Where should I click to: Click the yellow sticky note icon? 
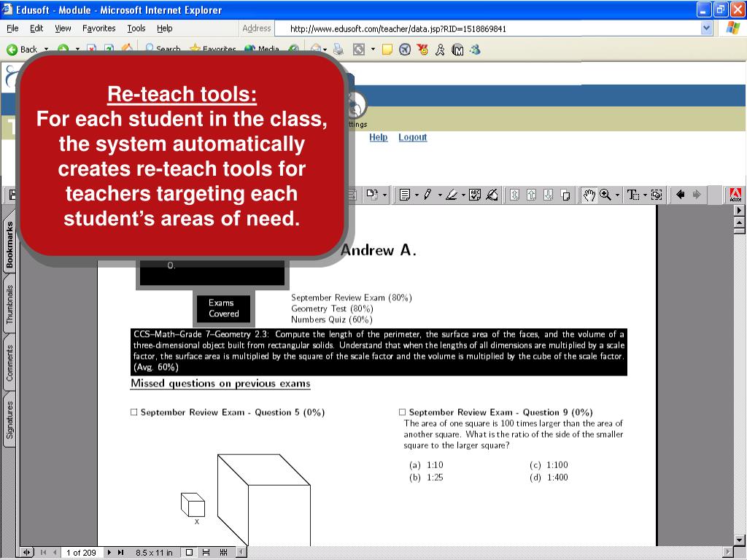tap(387, 49)
